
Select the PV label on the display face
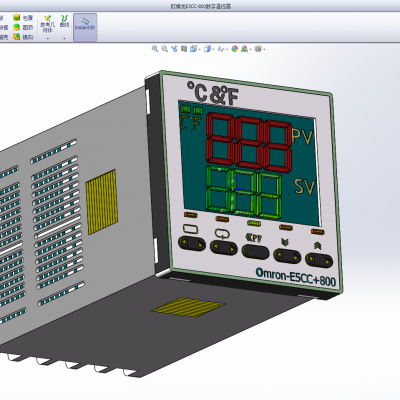coord(302,137)
